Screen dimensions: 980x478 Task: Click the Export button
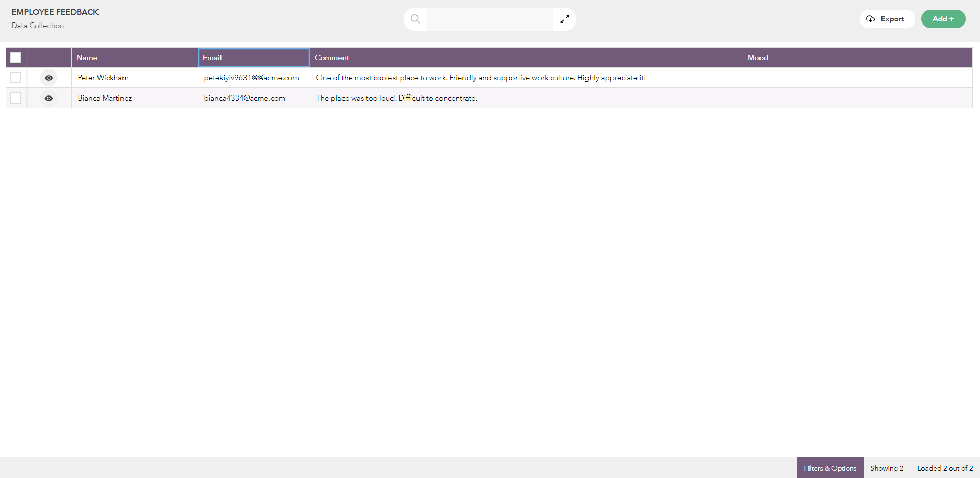(887, 19)
